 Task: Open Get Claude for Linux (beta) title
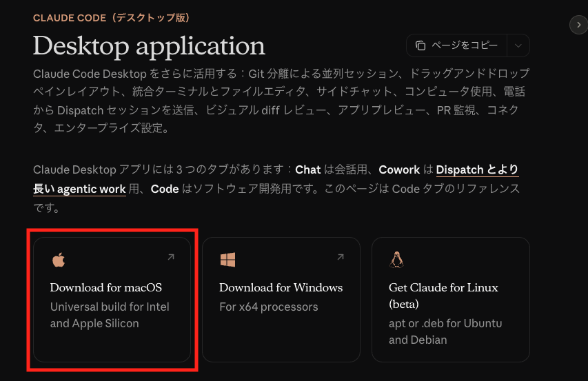tap(443, 296)
